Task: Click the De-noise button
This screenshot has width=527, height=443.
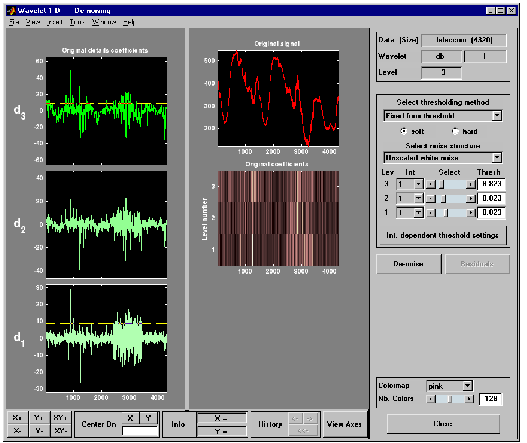Action: click(408, 264)
